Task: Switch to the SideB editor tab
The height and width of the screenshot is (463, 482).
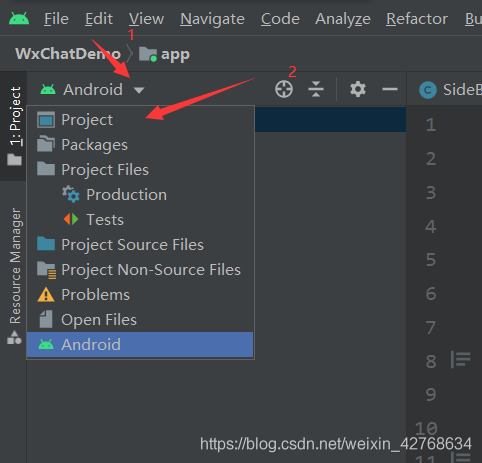Action: pos(450,90)
